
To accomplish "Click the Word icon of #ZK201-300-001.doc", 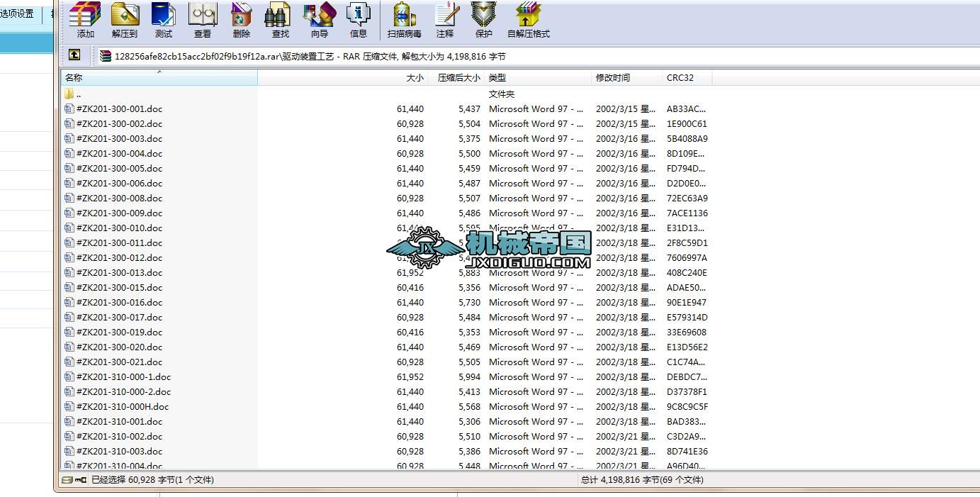I will [x=69, y=108].
